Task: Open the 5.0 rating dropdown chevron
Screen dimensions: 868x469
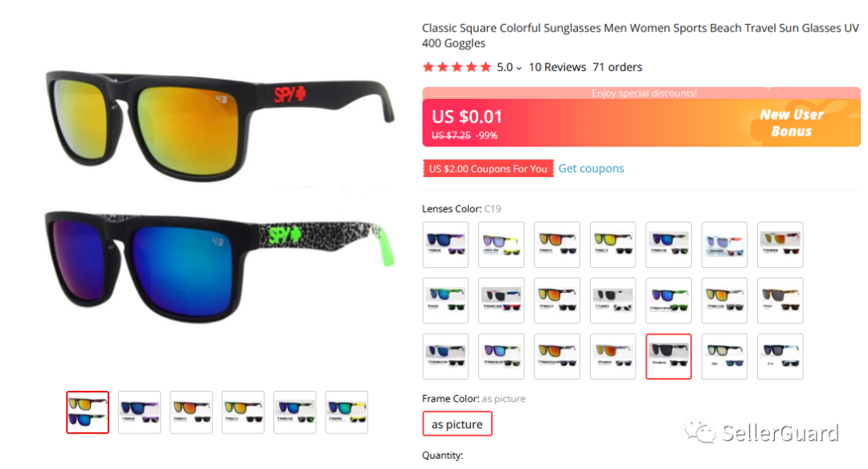Action: coord(518,68)
